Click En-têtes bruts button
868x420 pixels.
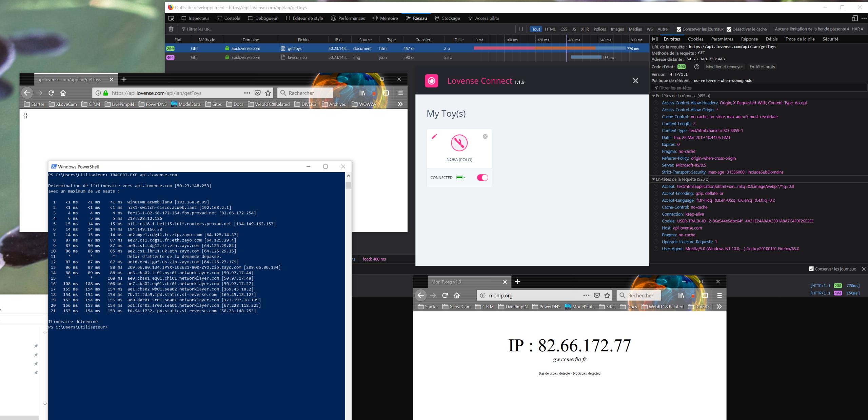(x=762, y=67)
